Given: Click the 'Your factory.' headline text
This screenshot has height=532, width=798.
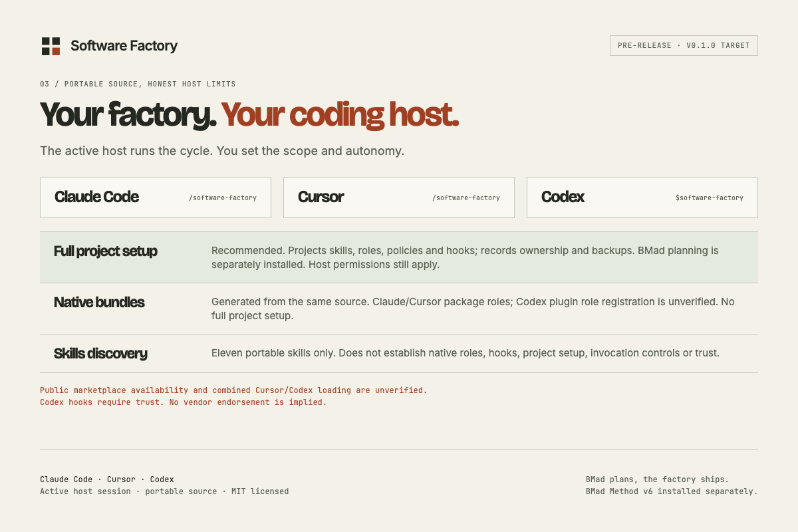Looking at the screenshot, I should tap(128, 114).
